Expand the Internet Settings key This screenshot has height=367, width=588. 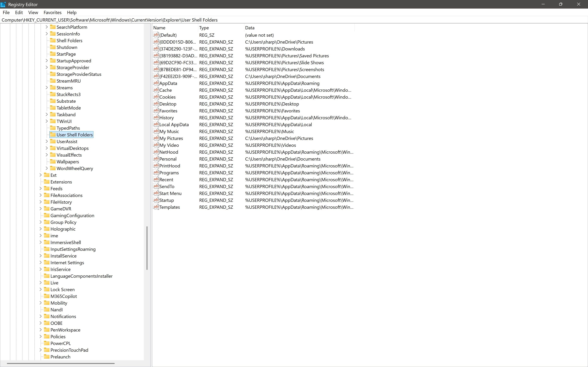point(41,262)
